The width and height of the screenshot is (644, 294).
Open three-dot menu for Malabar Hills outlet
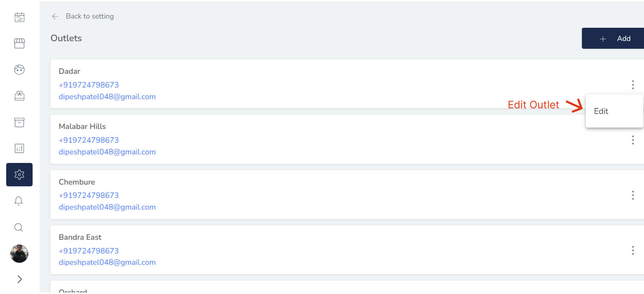[x=633, y=140]
